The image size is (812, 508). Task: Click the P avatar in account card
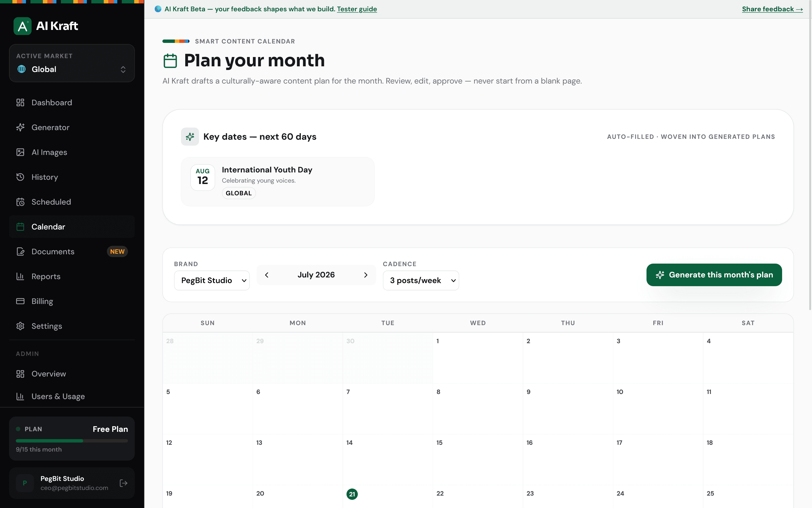coord(25,483)
